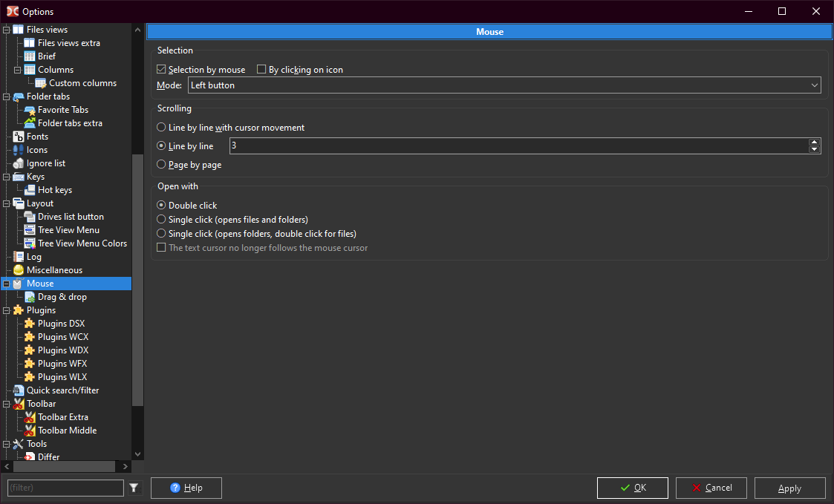Collapse the Plugins tree node
The image size is (834, 504).
pos(7,310)
